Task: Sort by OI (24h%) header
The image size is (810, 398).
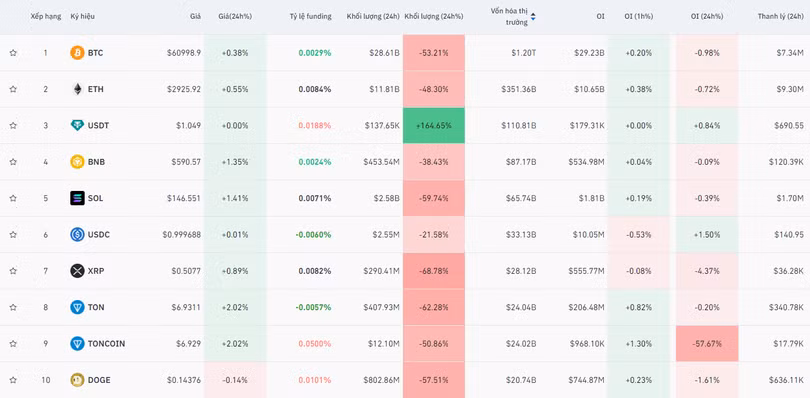Action: pos(707,17)
